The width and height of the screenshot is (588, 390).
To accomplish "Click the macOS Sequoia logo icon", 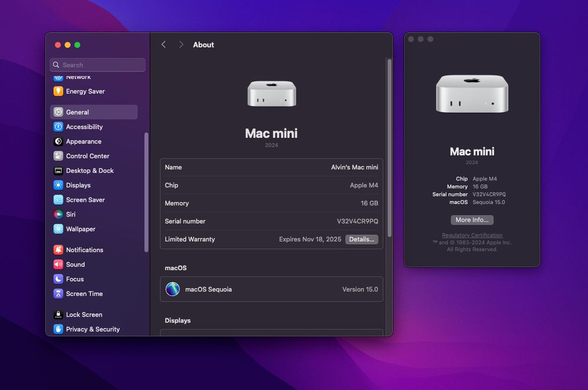I will (172, 289).
